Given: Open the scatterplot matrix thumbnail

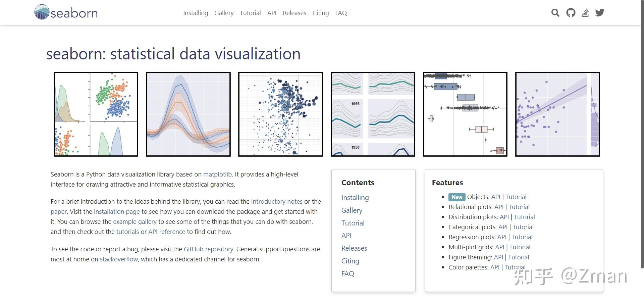Looking at the screenshot, I should point(96,114).
